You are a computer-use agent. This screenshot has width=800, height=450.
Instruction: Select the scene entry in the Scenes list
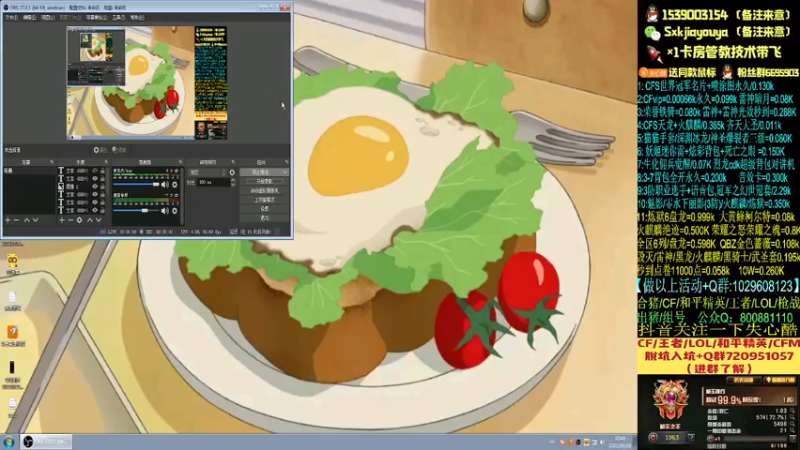pos(29,171)
